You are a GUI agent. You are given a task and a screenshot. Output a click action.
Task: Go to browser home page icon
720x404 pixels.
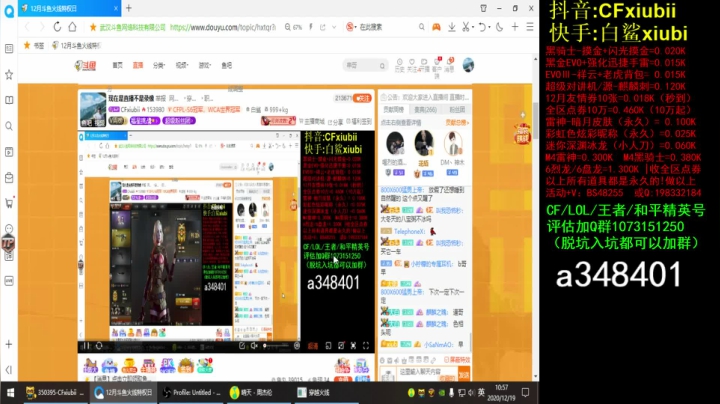click(x=73, y=27)
